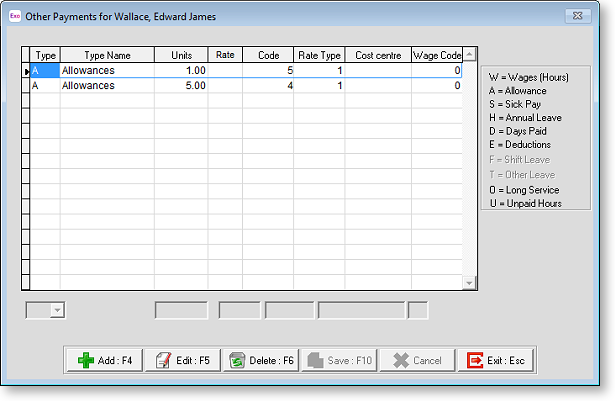Click the Edit pencil icon
Viewport: 615px width, 401px height.
pyautogui.click(x=161, y=361)
